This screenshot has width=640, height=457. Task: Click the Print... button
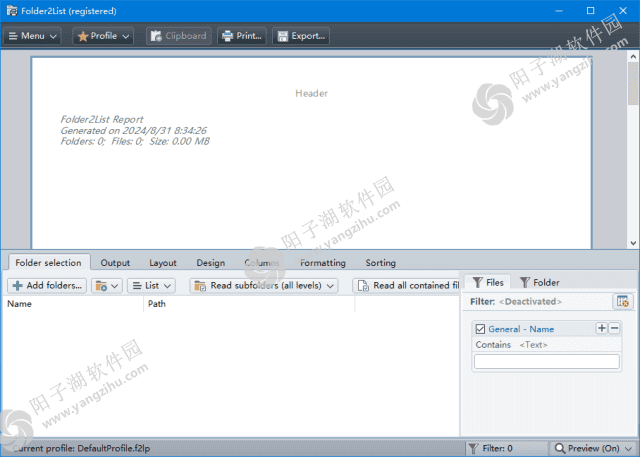242,36
